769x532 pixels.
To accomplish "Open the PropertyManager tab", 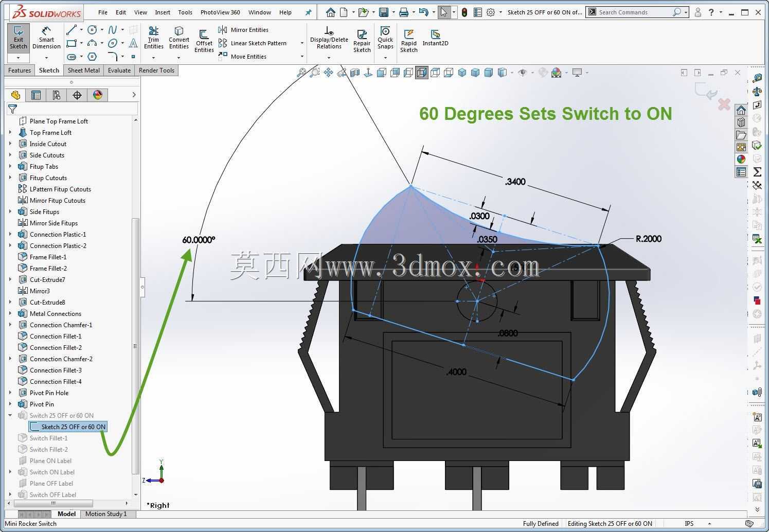I will 36,95.
